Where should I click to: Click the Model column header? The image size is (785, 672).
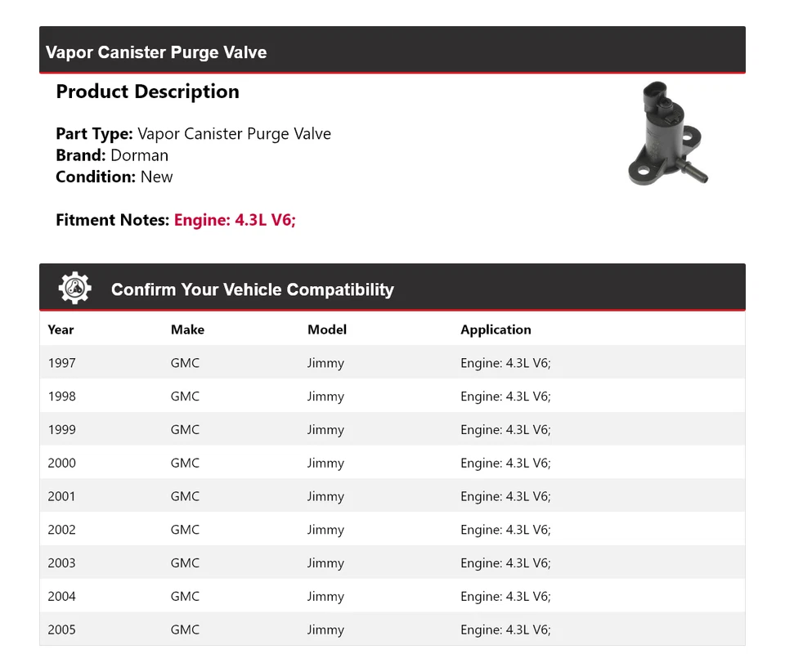click(x=326, y=329)
